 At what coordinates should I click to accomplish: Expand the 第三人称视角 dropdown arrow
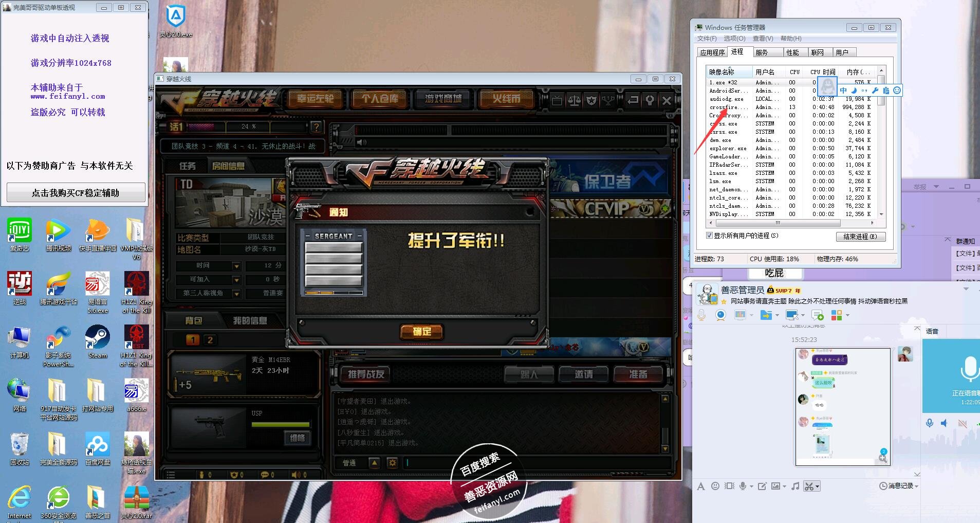coord(236,294)
